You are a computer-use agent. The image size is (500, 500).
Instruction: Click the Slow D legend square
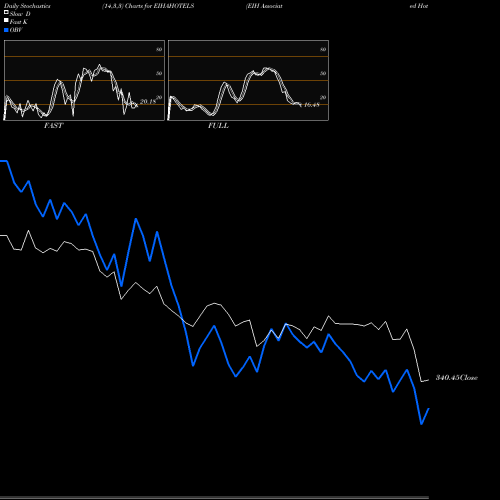[6, 13]
